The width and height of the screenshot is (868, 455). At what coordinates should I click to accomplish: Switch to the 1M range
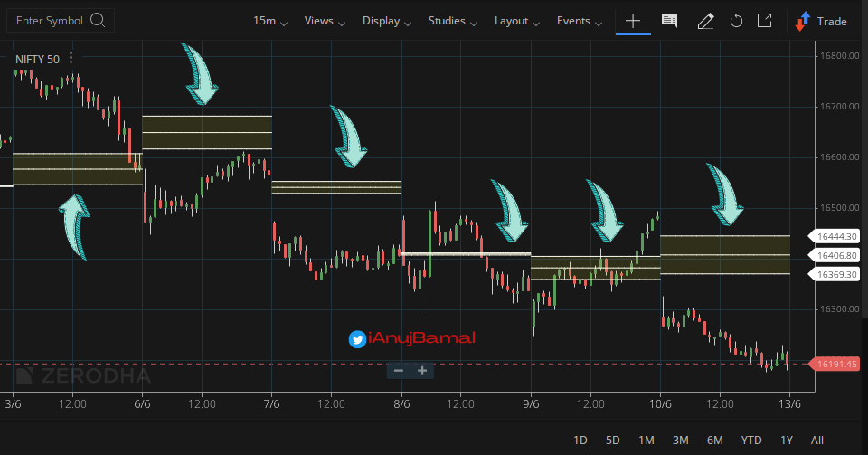click(646, 440)
